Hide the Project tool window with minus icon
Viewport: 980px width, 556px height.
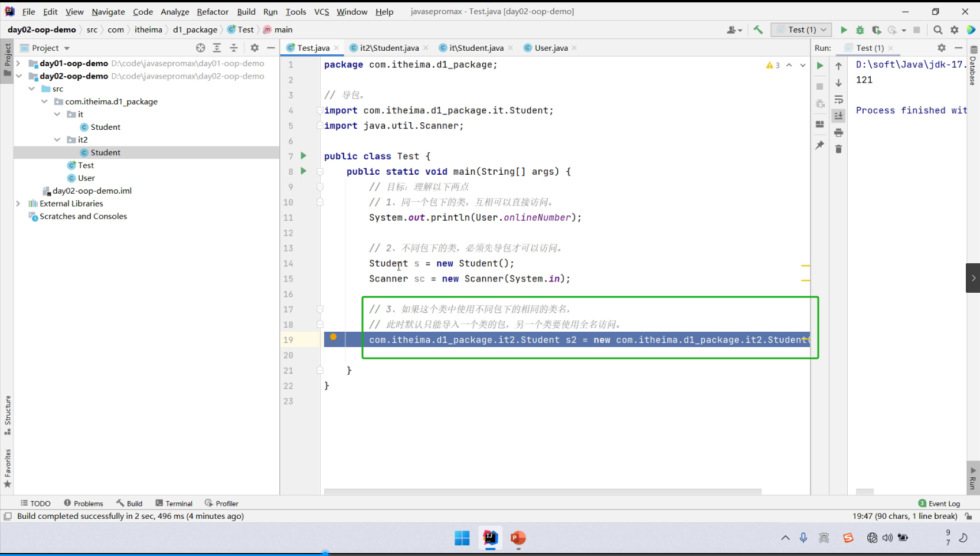[271, 48]
